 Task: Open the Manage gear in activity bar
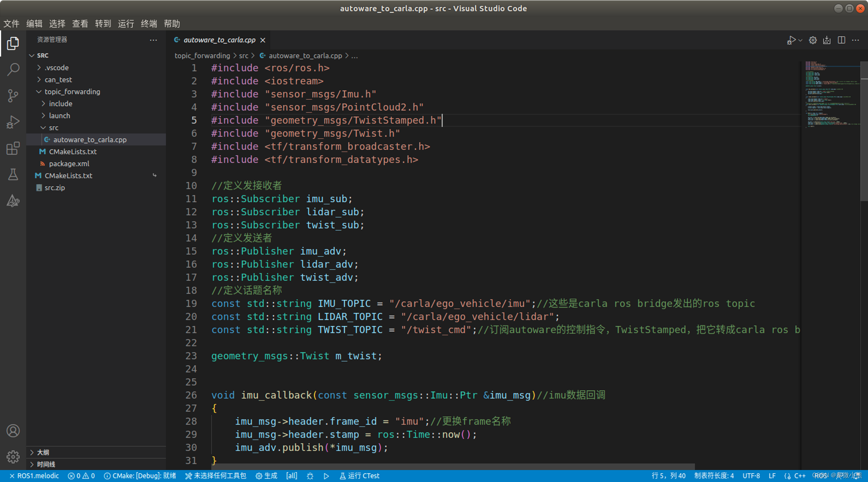pos(13,457)
